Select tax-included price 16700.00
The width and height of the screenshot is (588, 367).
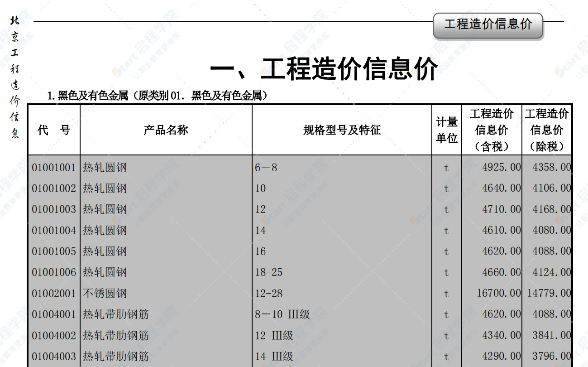coord(499,293)
